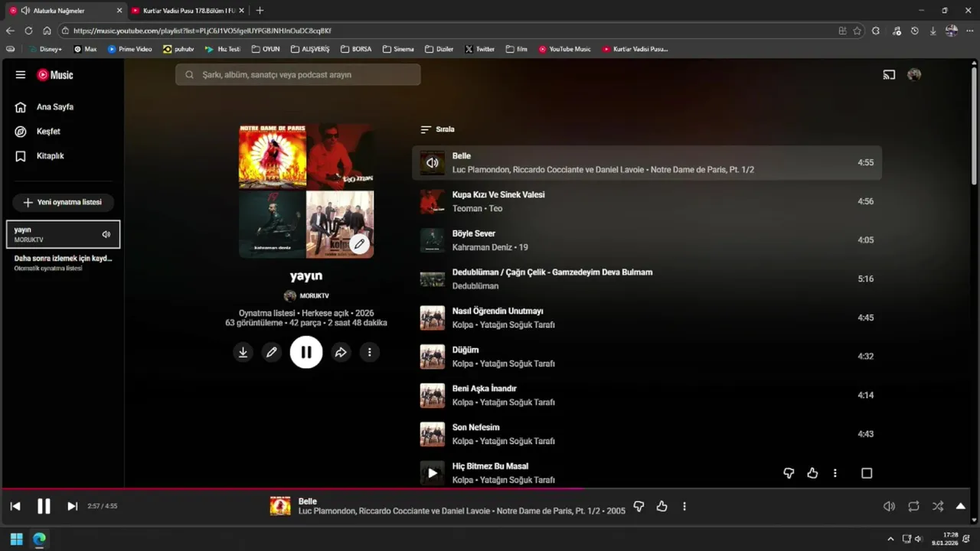Pause playlist with large white button
Screen dimensions: 980x551
(x=306, y=352)
